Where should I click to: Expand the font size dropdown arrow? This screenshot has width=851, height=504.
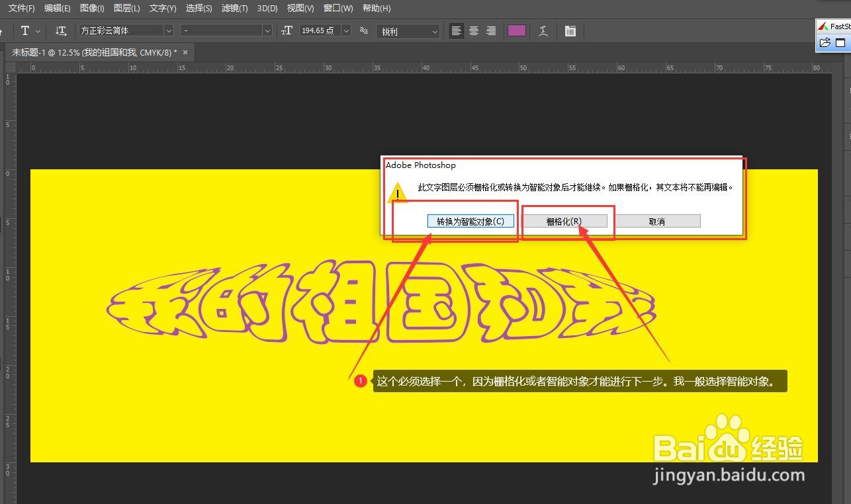347,30
